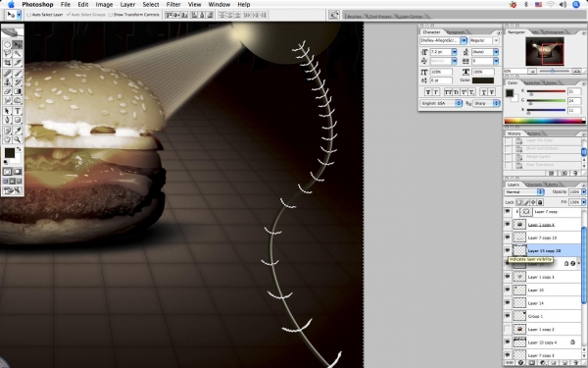Viewport: 588px width, 368px height.
Task: Select the Hand tool
Action: 7,139
